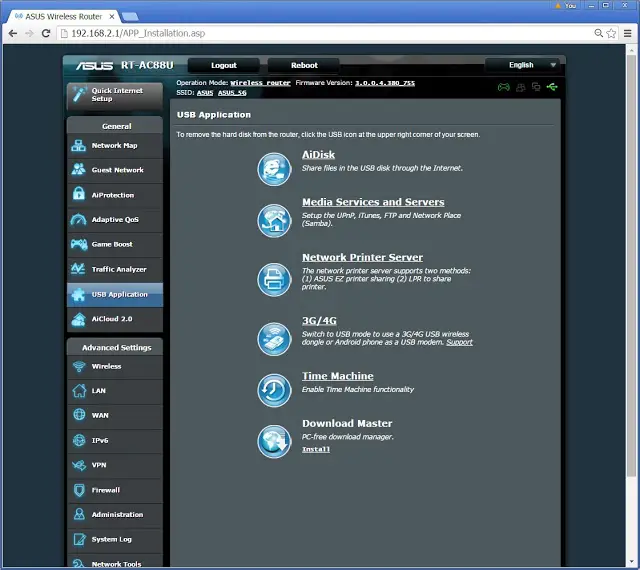The image size is (640, 570).
Task: Click the Network Printer Server printer icon
Action: pyautogui.click(x=274, y=279)
